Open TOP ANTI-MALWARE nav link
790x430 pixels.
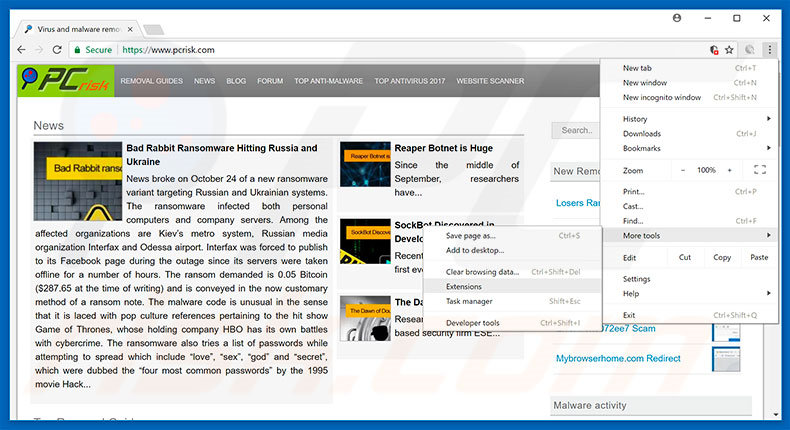coord(328,81)
